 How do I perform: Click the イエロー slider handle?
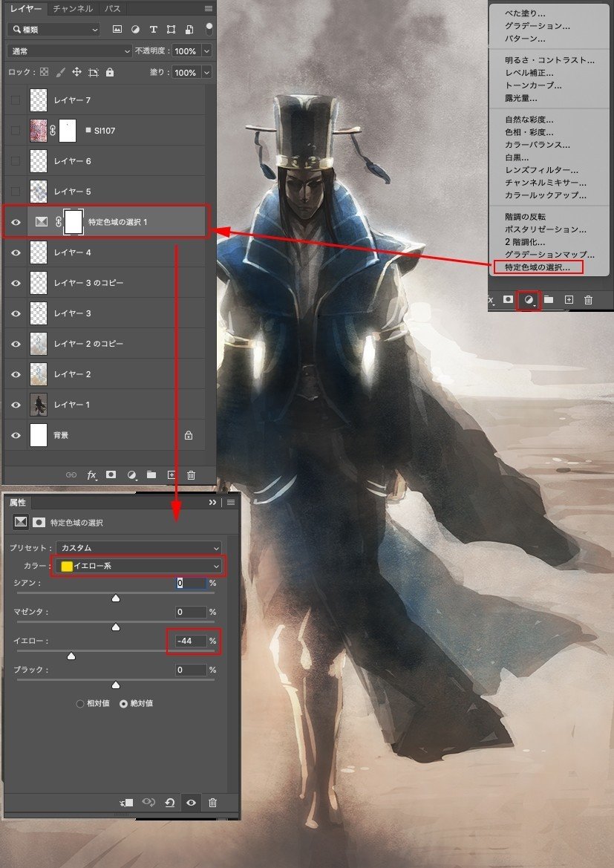tap(71, 656)
